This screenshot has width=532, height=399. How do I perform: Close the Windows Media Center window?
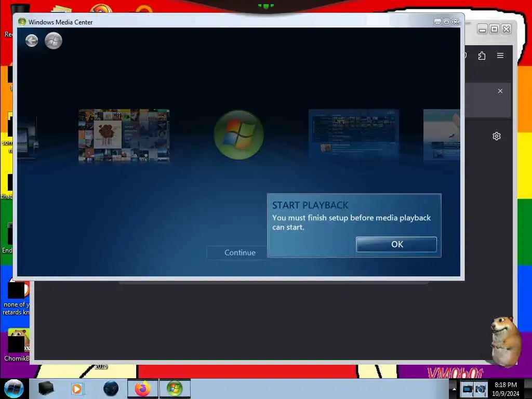tap(455, 22)
